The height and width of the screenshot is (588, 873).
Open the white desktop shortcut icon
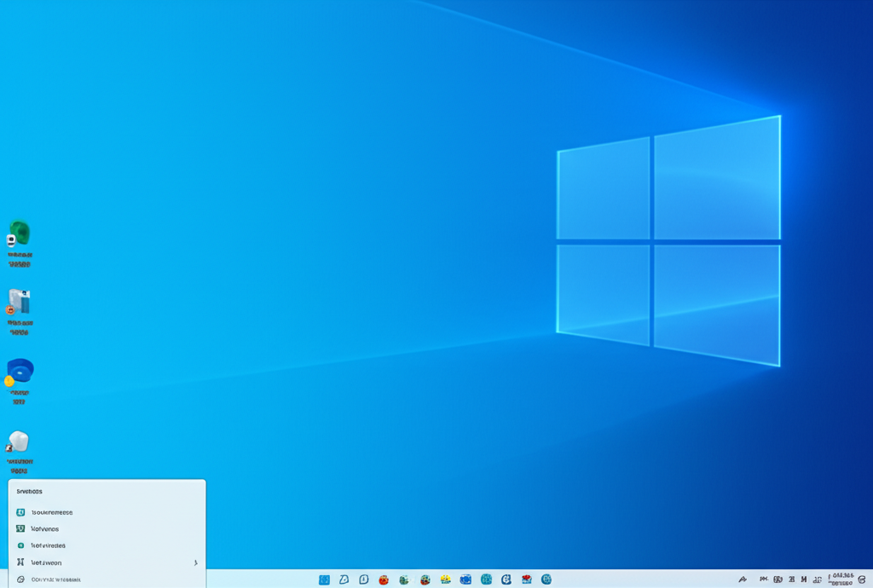pyautogui.click(x=18, y=441)
